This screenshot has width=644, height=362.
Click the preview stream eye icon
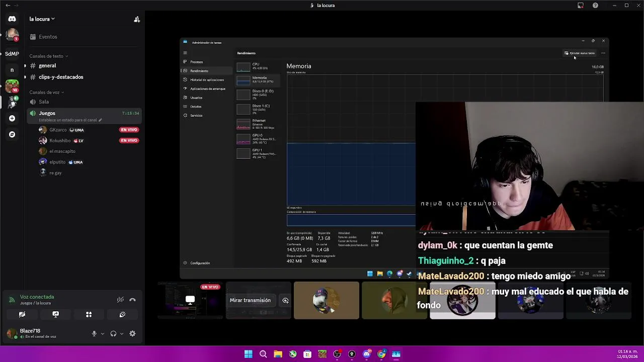(285, 300)
